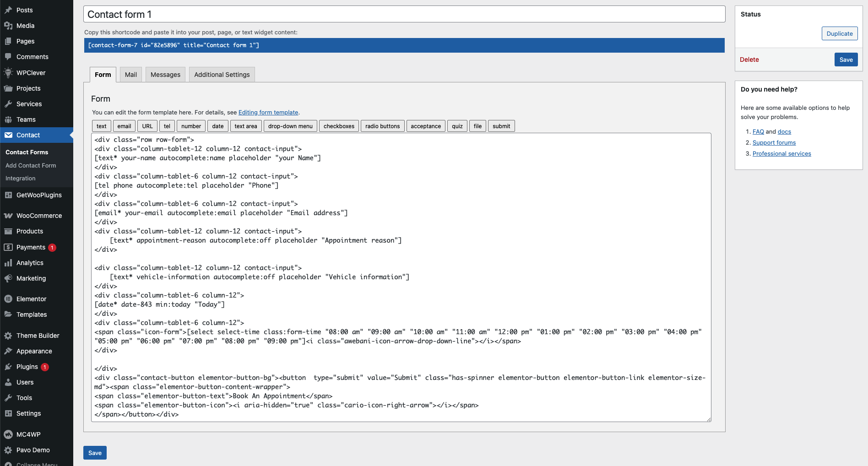Open Media via its sidebar icon

[x=8, y=26]
